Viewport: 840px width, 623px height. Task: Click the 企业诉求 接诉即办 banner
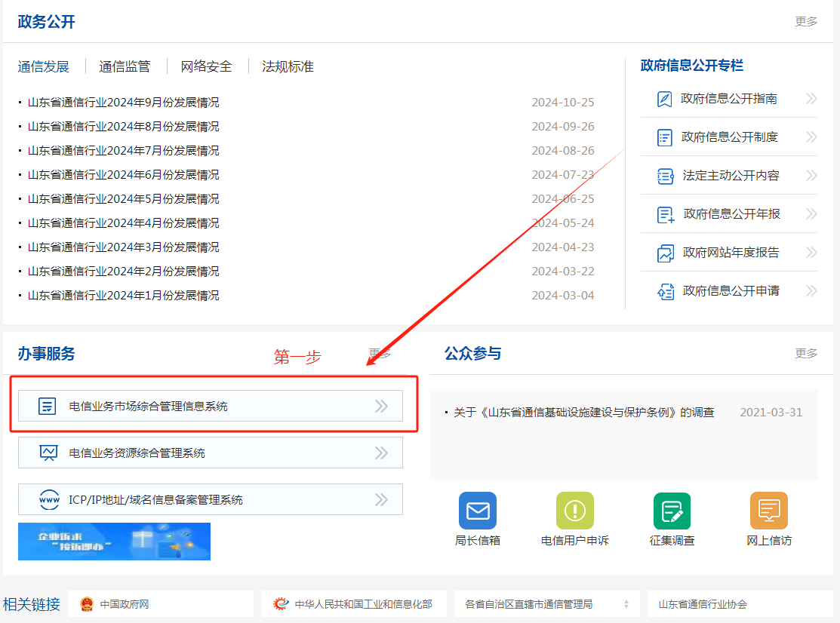coord(114,542)
